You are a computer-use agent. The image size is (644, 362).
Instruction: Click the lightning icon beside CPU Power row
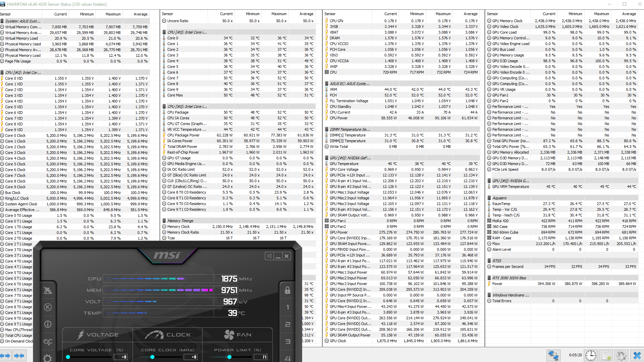[326, 118]
